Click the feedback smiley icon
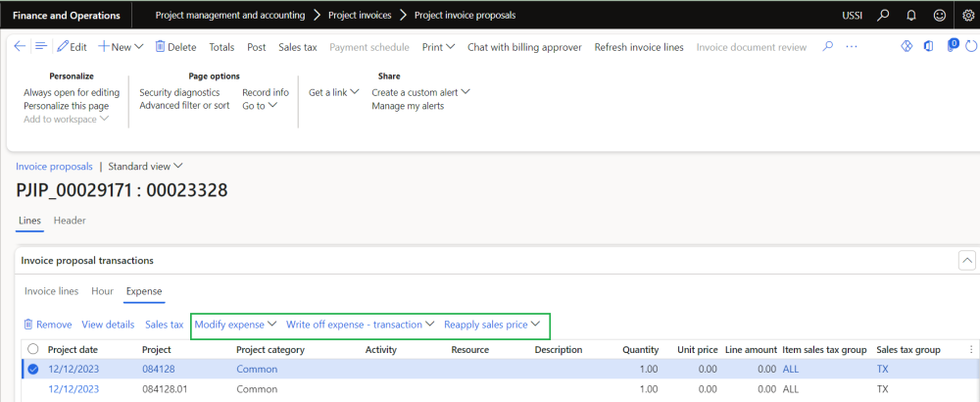980x402 pixels. point(940,16)
